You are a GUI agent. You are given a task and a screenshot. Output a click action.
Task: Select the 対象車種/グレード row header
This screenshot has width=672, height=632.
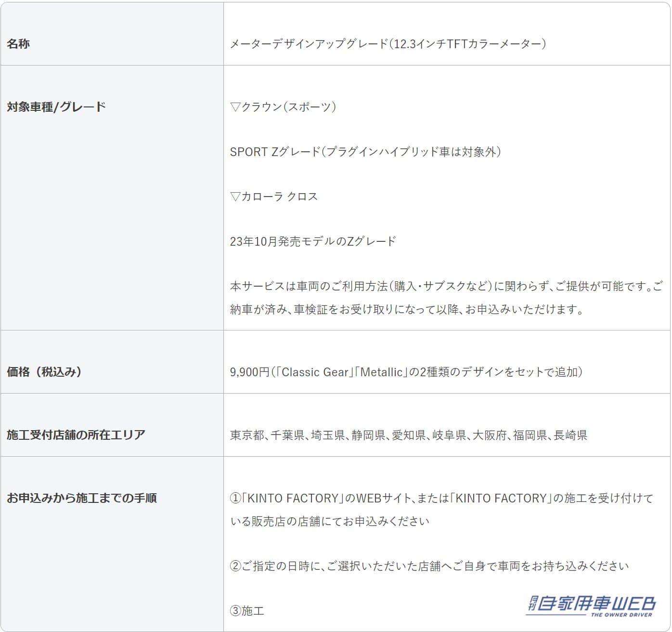56,107
